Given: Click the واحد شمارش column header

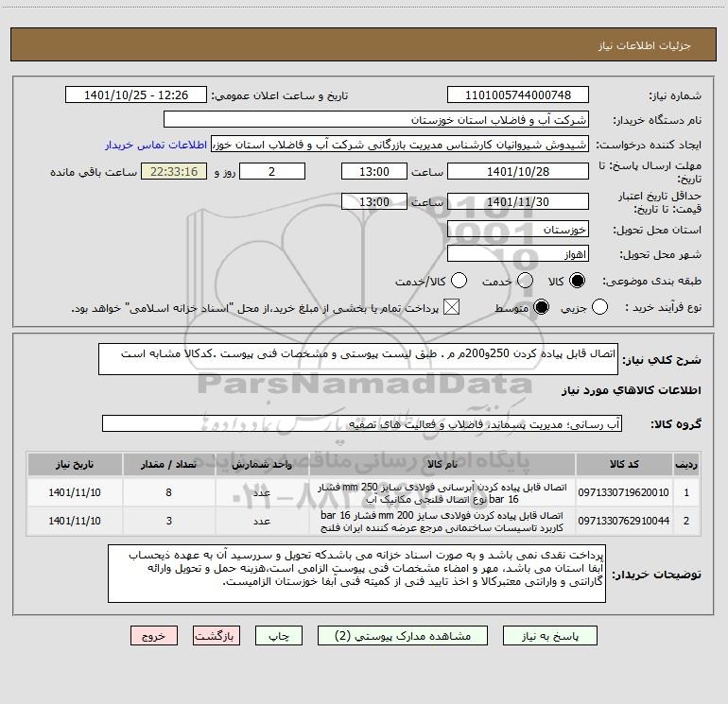Looking at the screenshot, I should click(x=262, y=464).
